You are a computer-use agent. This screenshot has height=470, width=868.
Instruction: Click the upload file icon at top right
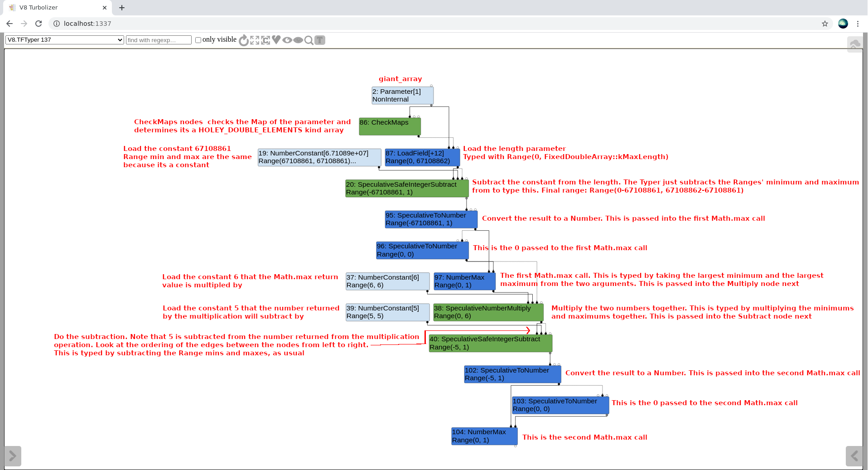click(854, 44)
